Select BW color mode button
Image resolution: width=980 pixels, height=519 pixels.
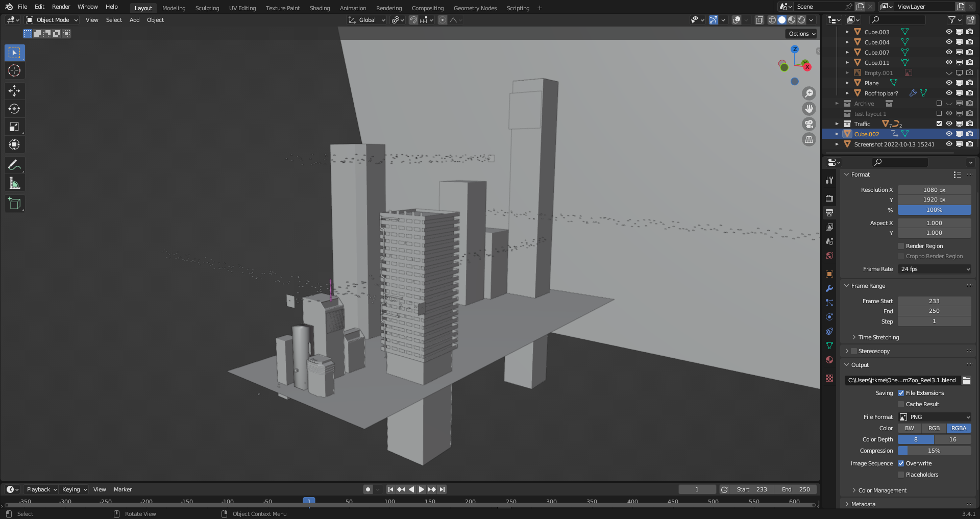[x=910, y=428]
